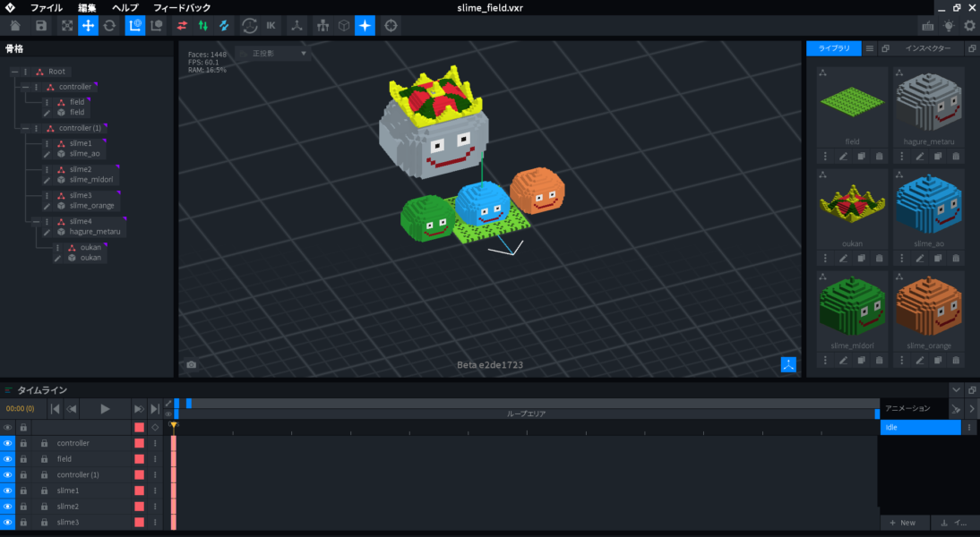The image size is (980, 537).
Task: Open the 正投影 projection dropdown
Action: pos(272,54)
